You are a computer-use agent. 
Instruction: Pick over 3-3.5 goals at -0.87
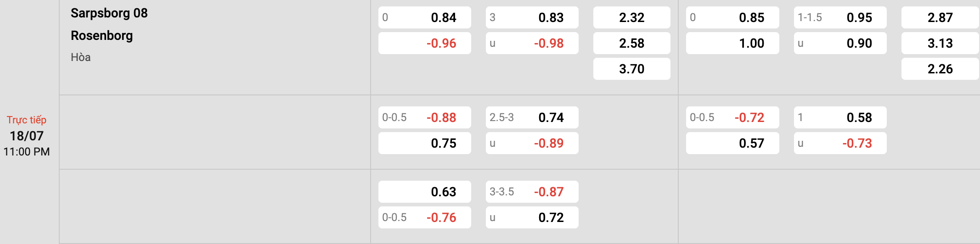pyautogui.click(x=532, y=192)
